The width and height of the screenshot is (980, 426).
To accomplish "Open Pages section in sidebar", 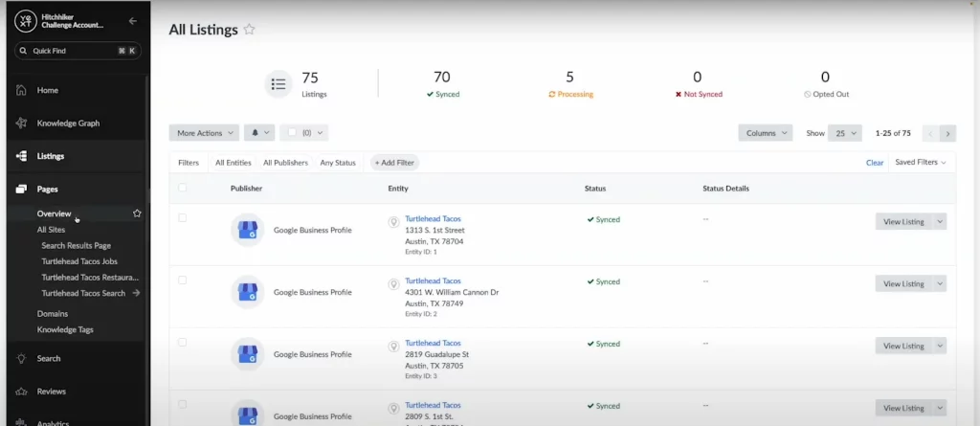I will point(48,189).
